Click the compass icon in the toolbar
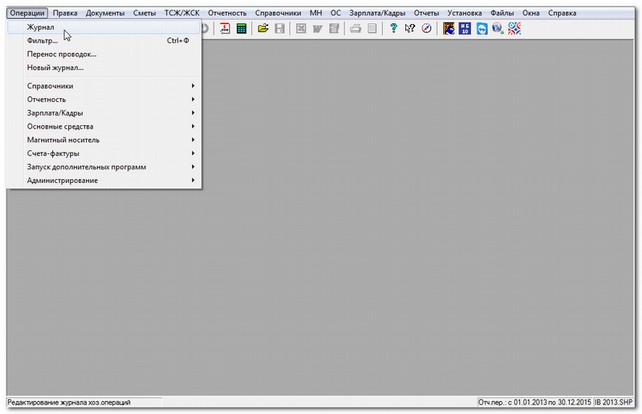This screenshot has height=414, width=642. tap(427, 29)
